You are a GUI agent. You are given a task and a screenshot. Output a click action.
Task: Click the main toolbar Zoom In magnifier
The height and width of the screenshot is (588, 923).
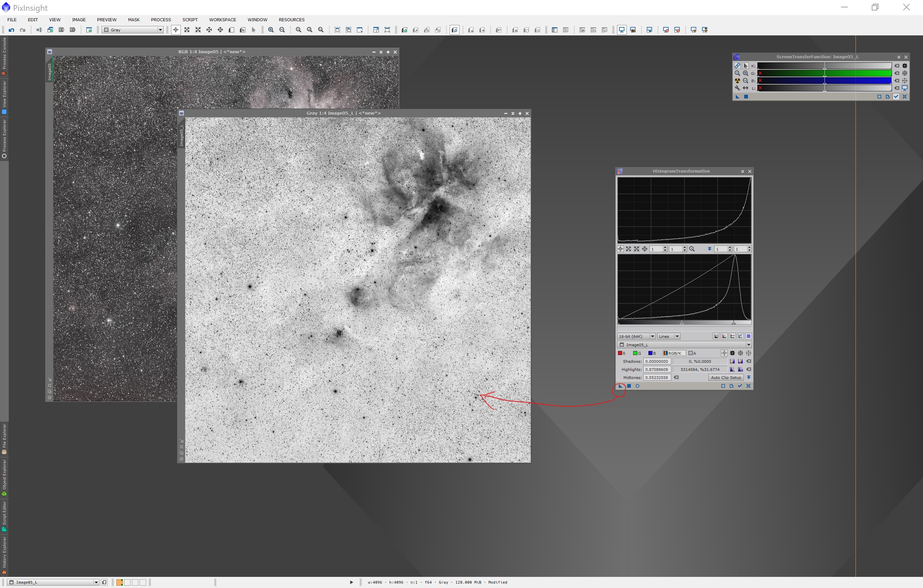[x=271, y=30]
